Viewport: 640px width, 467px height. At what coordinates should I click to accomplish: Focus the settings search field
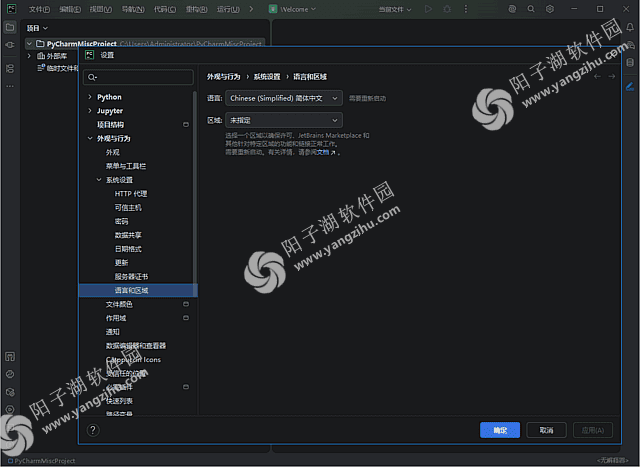point(138,77)
